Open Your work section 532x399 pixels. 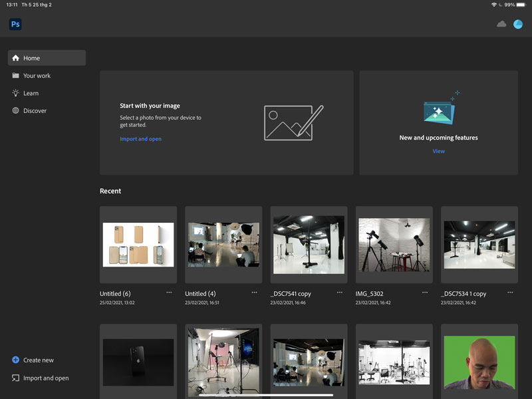(x=37, y=76)
